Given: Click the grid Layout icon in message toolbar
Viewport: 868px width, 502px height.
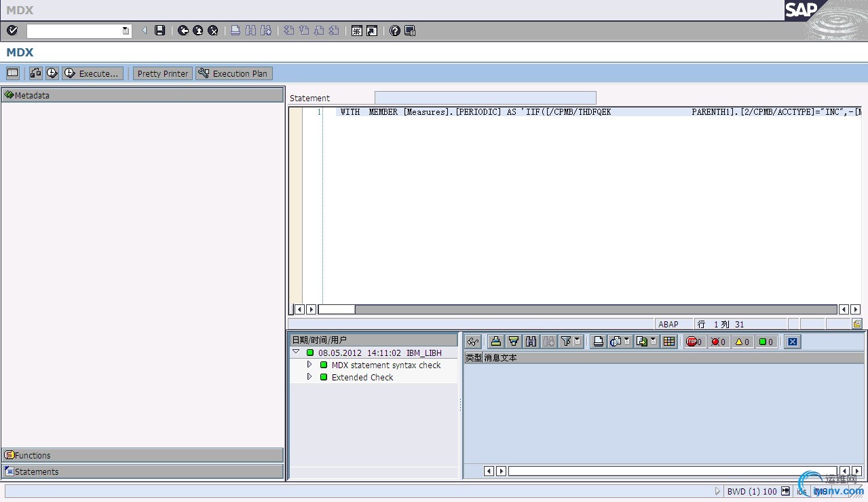Looking at the screenshot, I should click(x=669, y=342).
